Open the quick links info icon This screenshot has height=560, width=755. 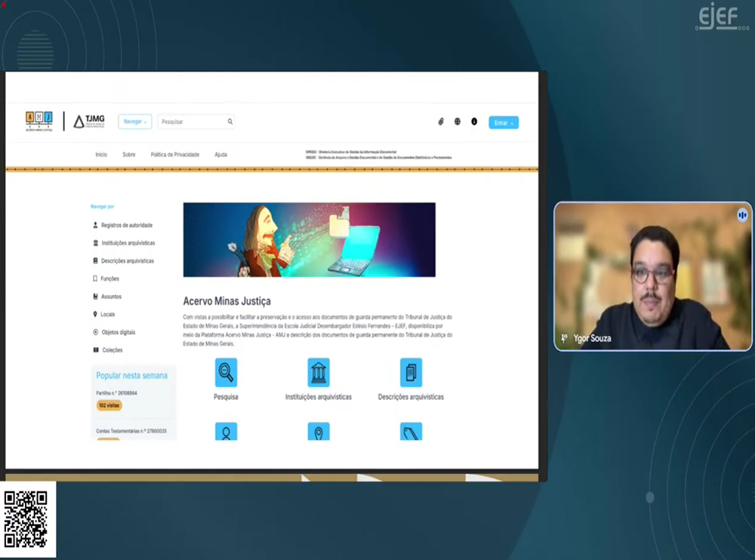(x=474, y=122)
